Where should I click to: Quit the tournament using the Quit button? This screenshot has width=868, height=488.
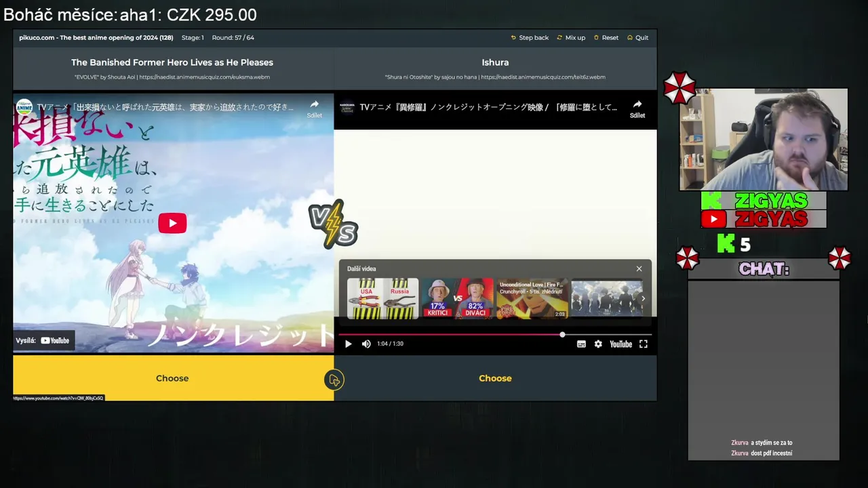click(x=637, y=38)
